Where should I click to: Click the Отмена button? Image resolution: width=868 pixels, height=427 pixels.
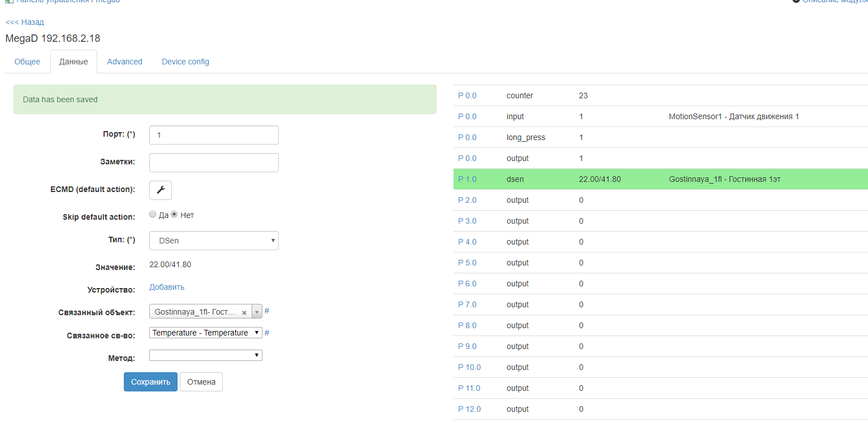[201, 382]
